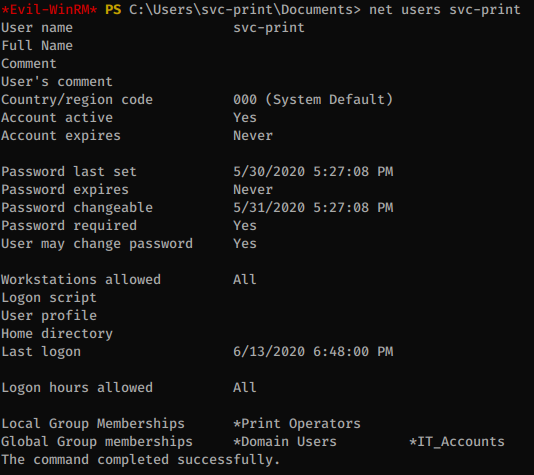Click the Password changeable date 5/31/2020
The height and width of the screenshot is (475, 534).
[313, 207]
